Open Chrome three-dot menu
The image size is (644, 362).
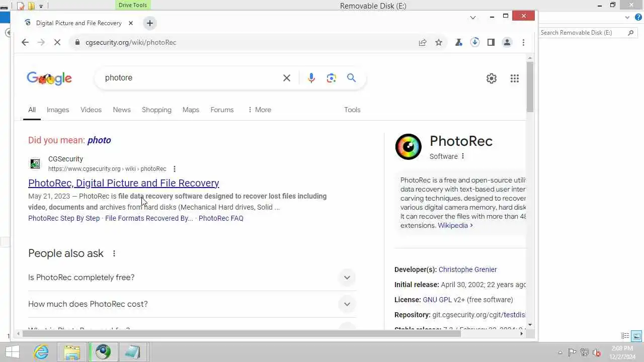(x=523, y=42)
